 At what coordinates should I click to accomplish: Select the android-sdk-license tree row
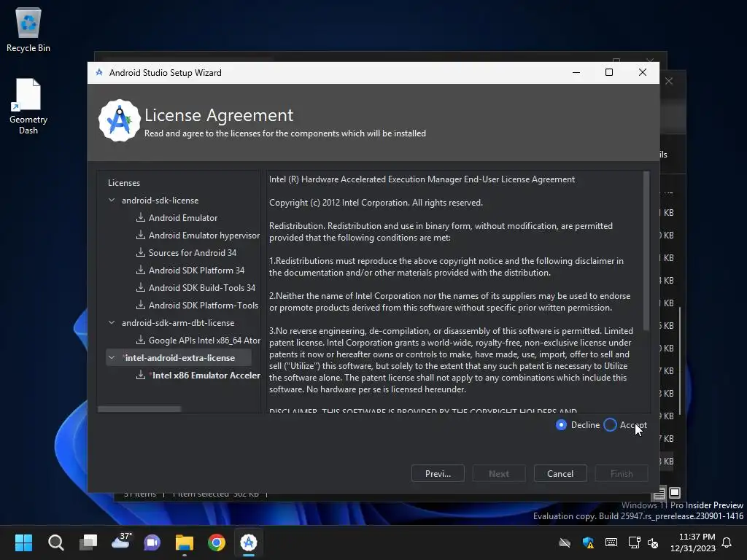[160, 201]
